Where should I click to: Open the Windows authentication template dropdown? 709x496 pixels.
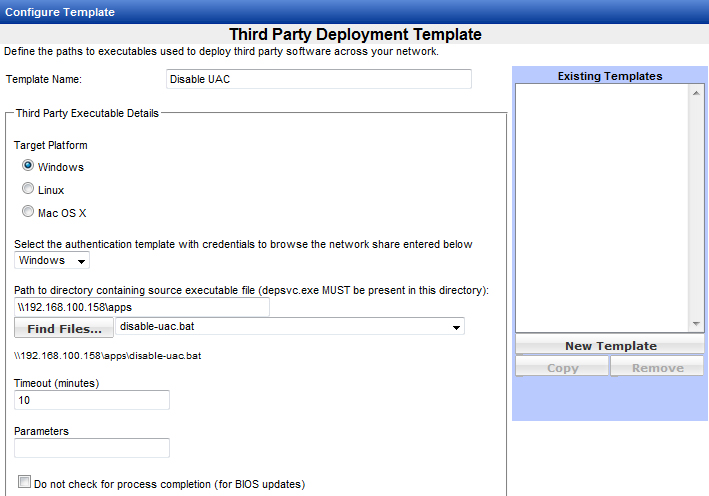(x=53, y=261)
